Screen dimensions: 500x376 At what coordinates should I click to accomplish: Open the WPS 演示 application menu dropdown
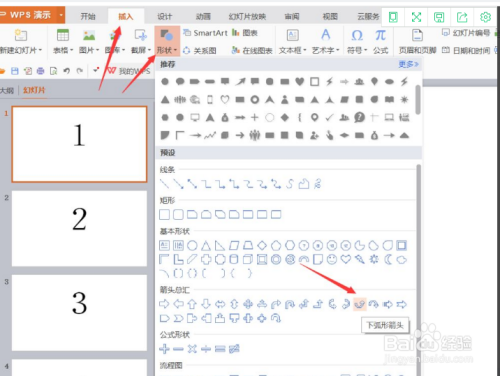(61, 15)
